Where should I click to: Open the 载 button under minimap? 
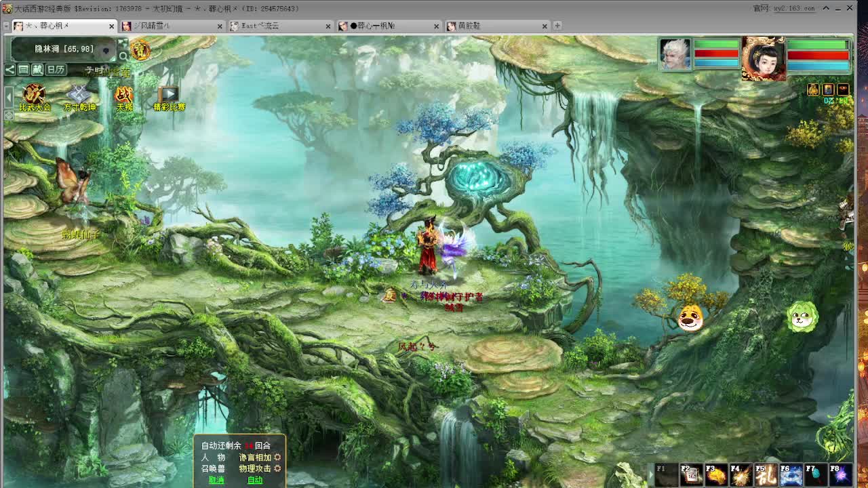pyautogui.click(x=37, y=69)
